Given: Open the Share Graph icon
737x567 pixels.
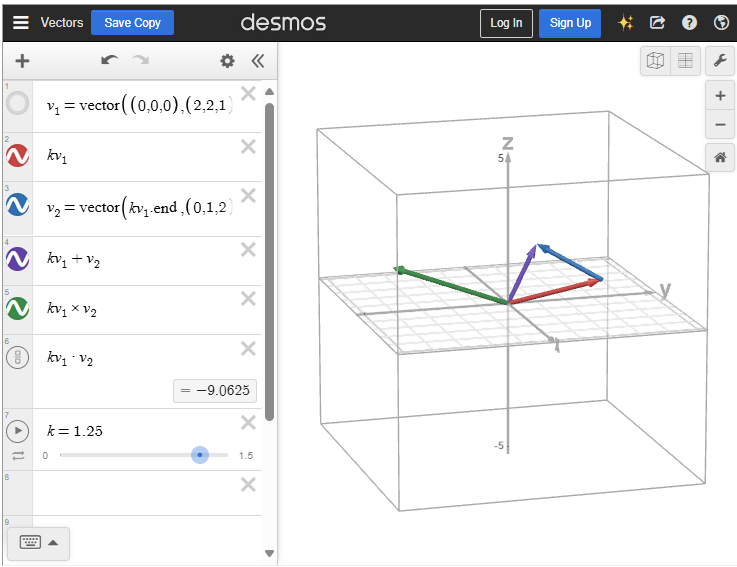Looking at the screenshot, I should 657,22.
